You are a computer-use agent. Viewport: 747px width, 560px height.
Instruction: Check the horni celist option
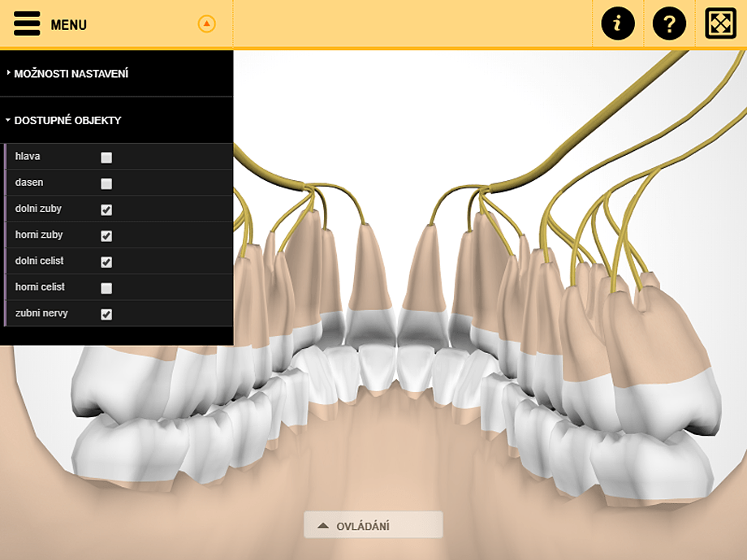click(106, 287)
